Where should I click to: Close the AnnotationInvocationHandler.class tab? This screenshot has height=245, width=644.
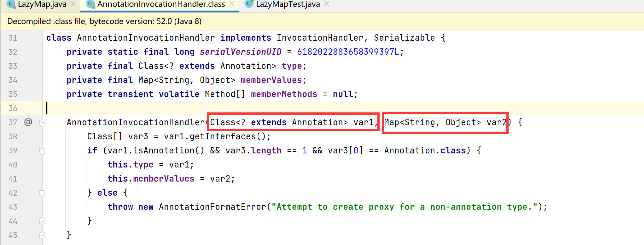point(232,4)
